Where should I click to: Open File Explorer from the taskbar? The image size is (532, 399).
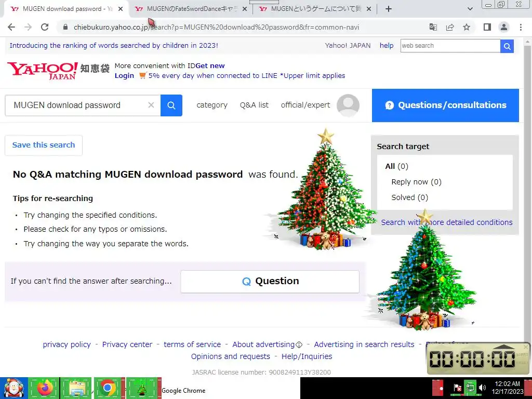[76, 388]
